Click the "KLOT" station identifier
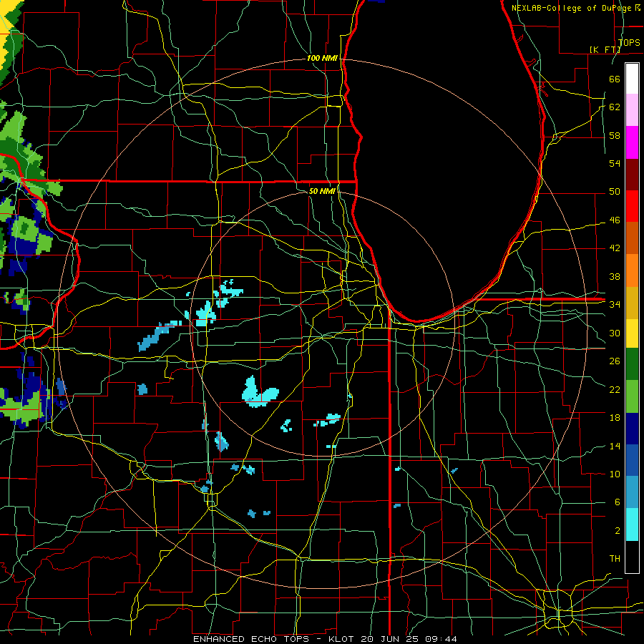The image size is (644, 644). [342, 639]
